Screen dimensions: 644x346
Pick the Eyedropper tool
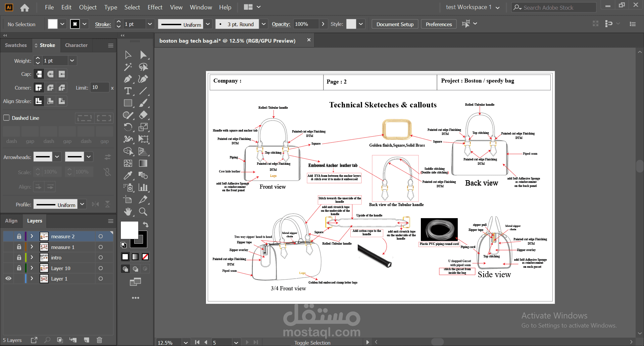click(128, 176)
